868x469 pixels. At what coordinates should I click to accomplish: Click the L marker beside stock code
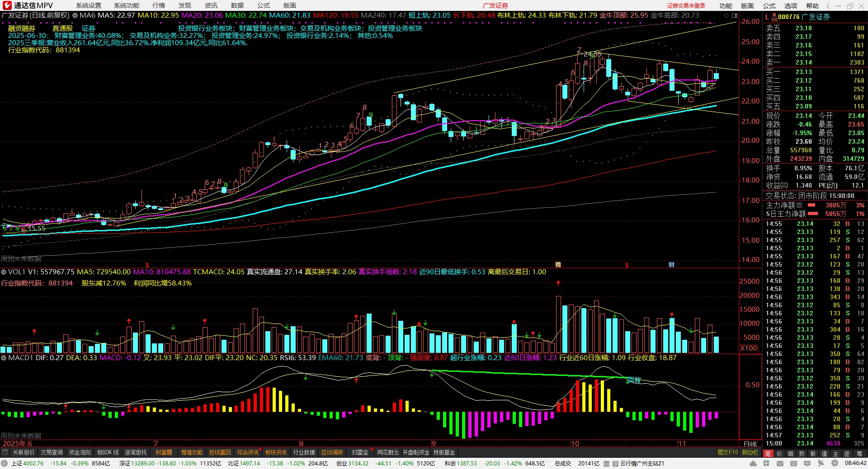pyautogui.click(x=767, y=17)
